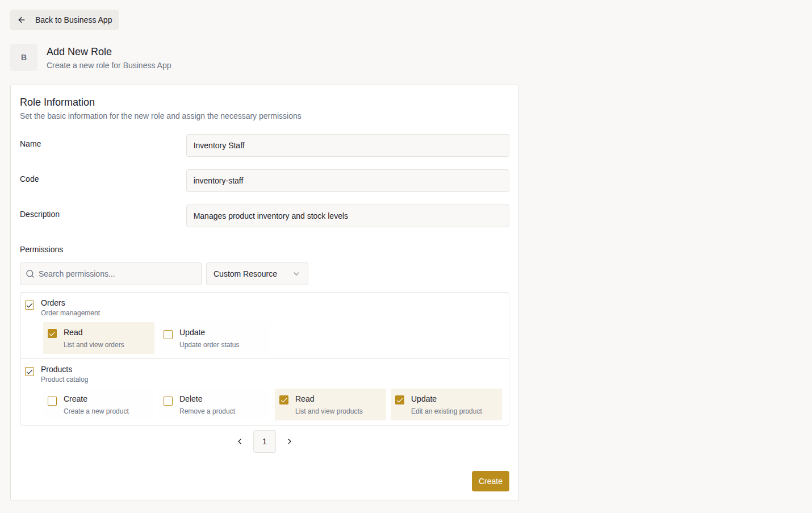The width and height of the screenshot is (812, 513).
Task: Click the back arrow icon
Action: 22,20
